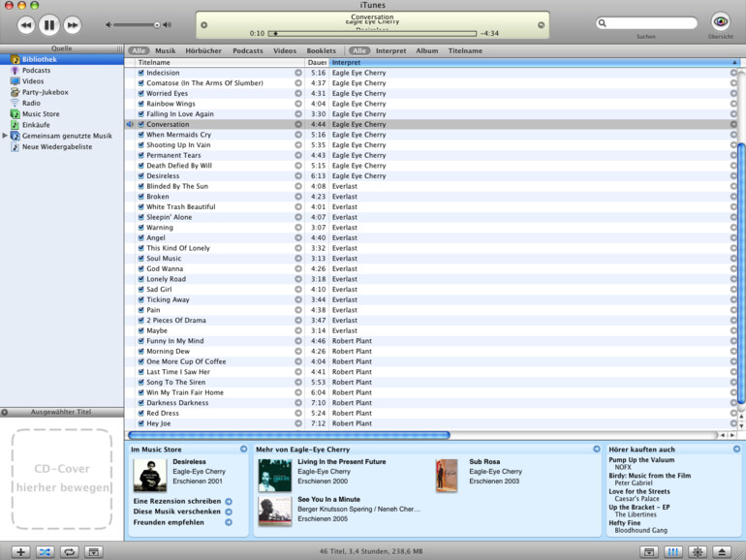Click the eject disc button
The height and width of the screenshot is (560, 746).
(722, 552)
